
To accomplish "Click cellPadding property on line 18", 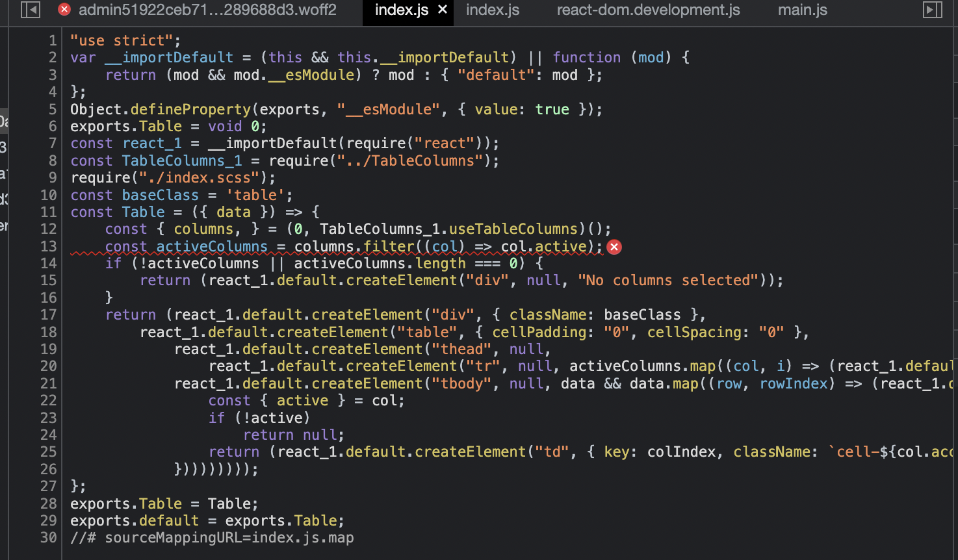I will tap(539, 332).
